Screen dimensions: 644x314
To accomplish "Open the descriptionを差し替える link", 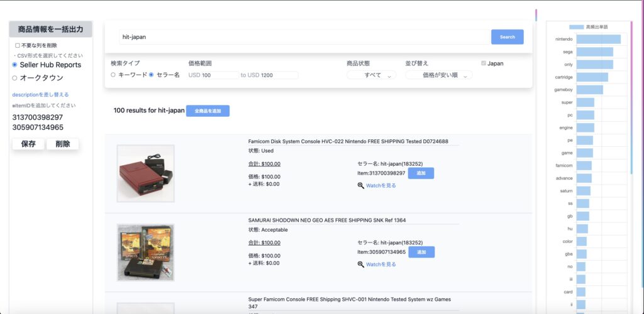I will [x=41, y=95].
